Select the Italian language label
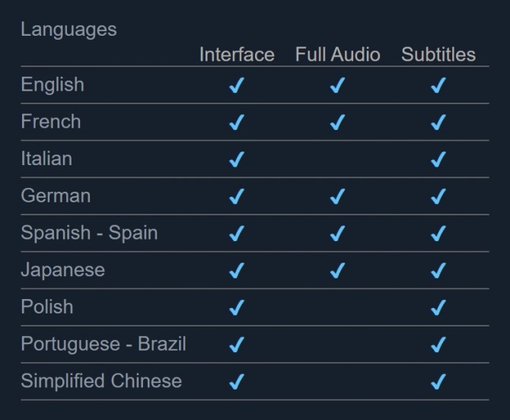The image size is (510, 420). click(46, 159)
